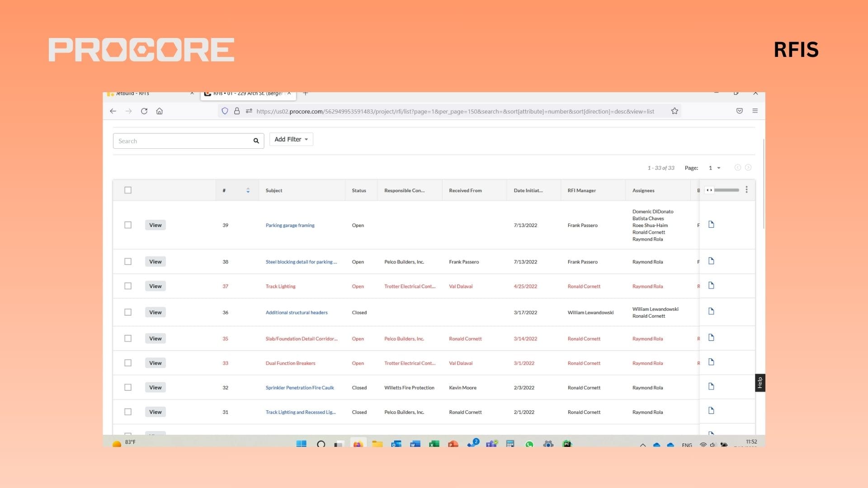Open Sprinkler Penetration Fire Caulk link
Image resolution: width=868 pixels, height=488 pixels.
pos(300,388)
